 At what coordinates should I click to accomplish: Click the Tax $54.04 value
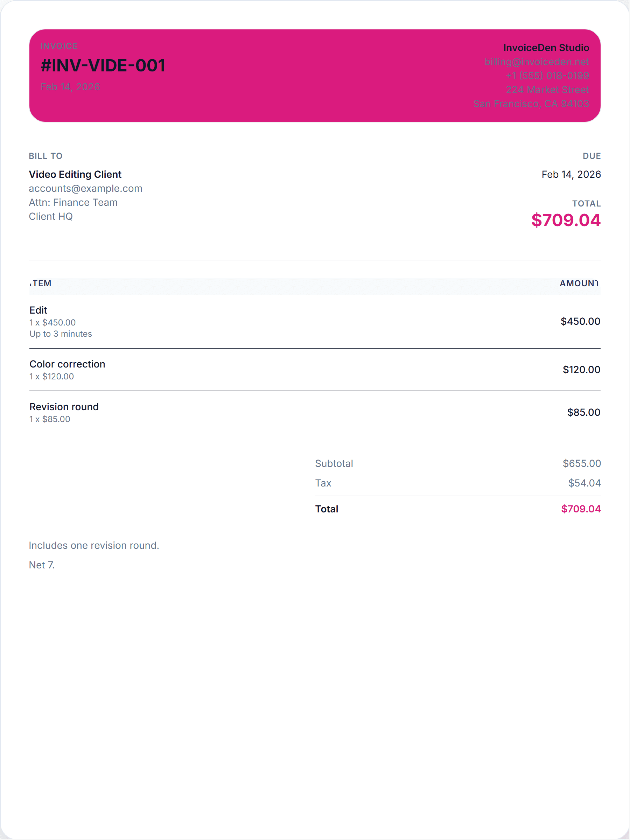click(584, 483)
